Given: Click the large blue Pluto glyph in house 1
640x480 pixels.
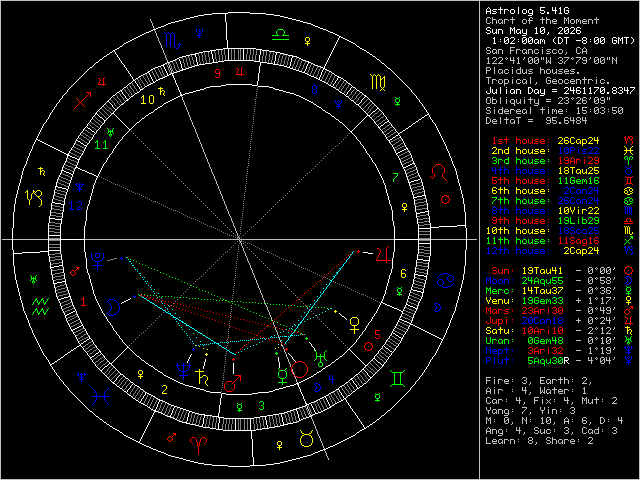Looking at the screenshot, I should tap(98, 261).
